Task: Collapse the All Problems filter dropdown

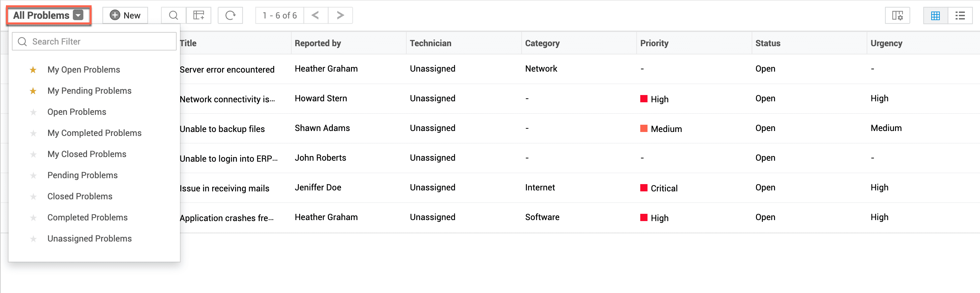Action: (x=78, y=15)
